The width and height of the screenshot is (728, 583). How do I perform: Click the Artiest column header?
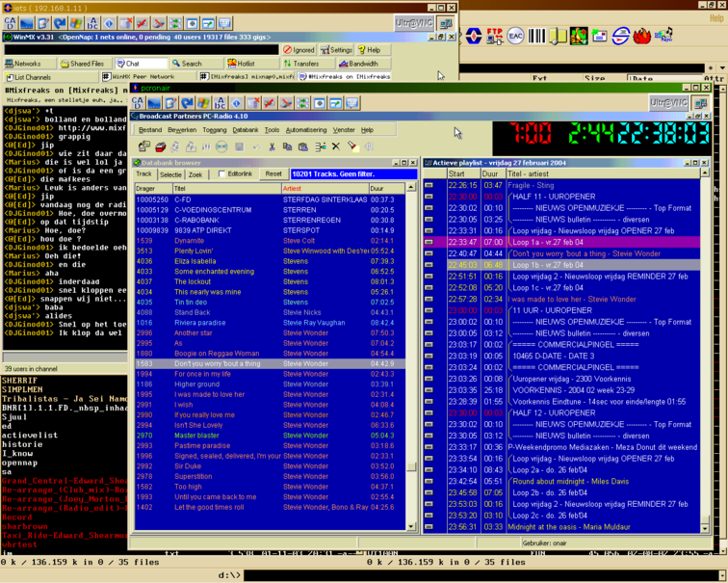pos(325,189)
